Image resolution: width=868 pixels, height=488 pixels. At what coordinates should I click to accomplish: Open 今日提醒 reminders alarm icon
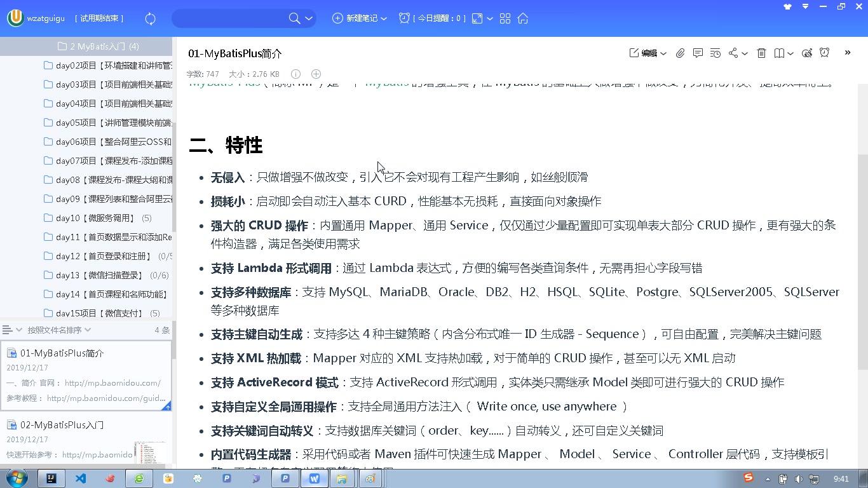point(404,18)
